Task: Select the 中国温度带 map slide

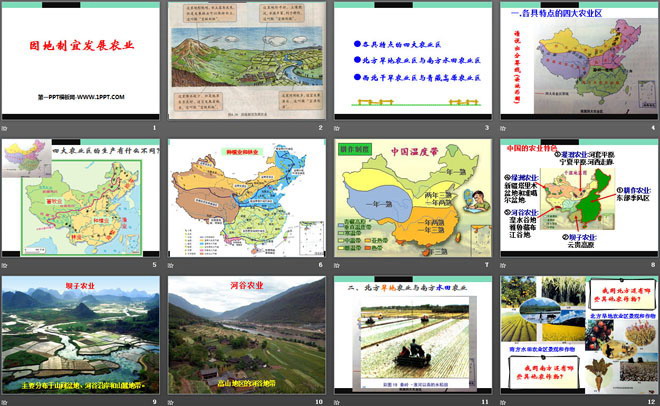Action: point(412,198)
